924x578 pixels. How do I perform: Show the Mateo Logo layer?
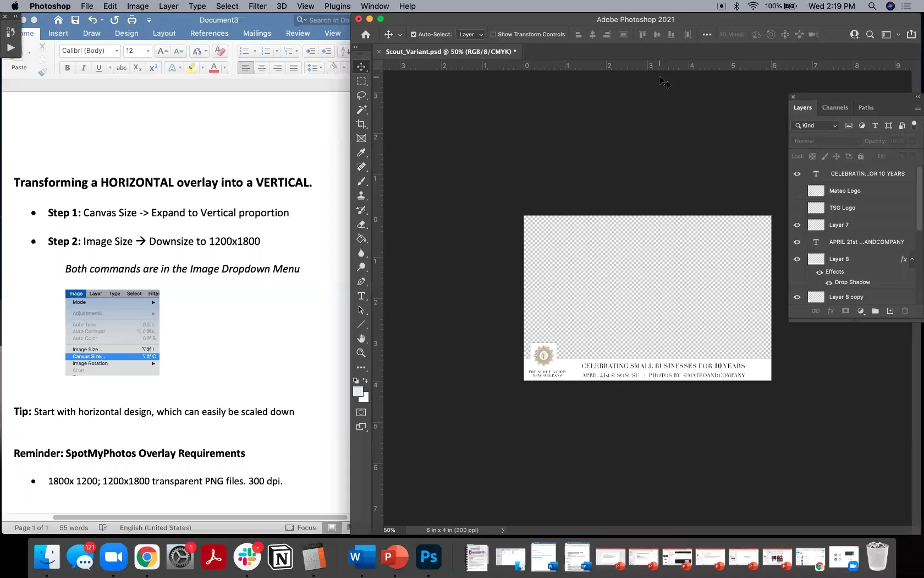[x=797, y=190]
